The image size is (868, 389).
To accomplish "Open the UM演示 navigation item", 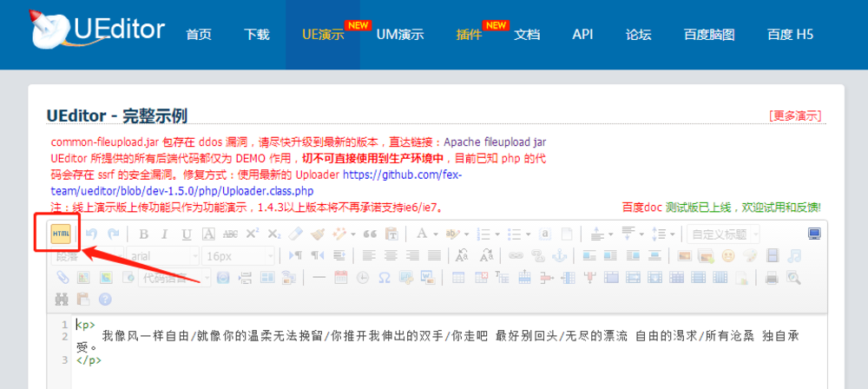I will [399, 35].
